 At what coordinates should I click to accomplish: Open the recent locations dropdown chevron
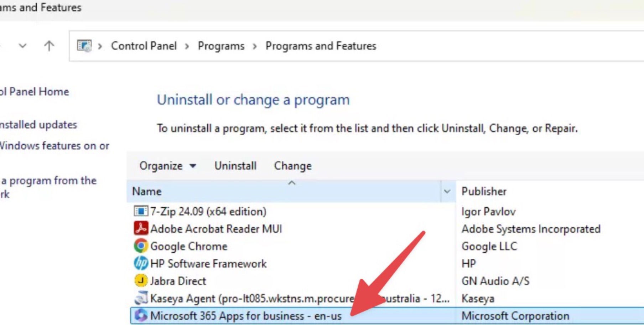pos(22,46)
